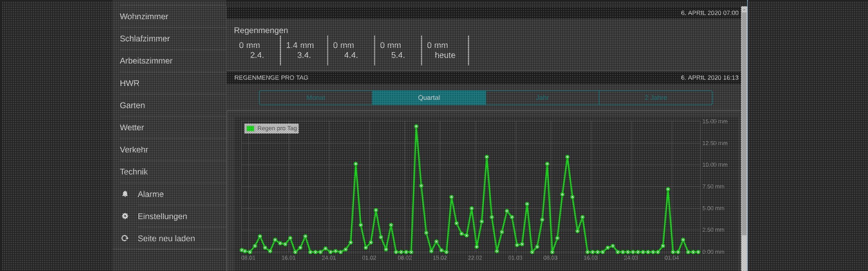Open the Schlafzimmer menu entry

pos(145,39)
